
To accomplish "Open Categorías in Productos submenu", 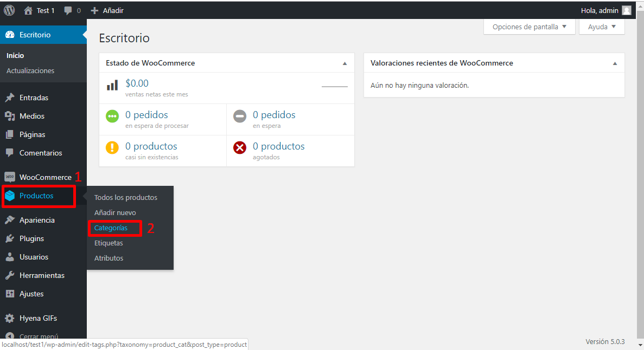I will coord(111,228).
